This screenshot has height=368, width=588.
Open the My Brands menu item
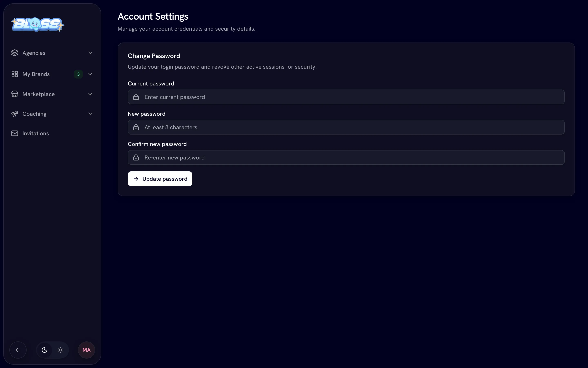pos(52,74)
